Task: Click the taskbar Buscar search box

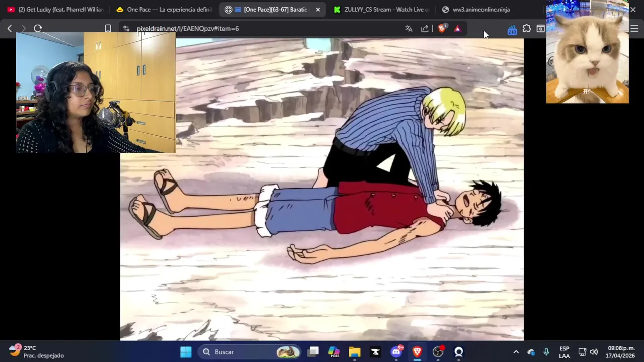Action: 251,352
